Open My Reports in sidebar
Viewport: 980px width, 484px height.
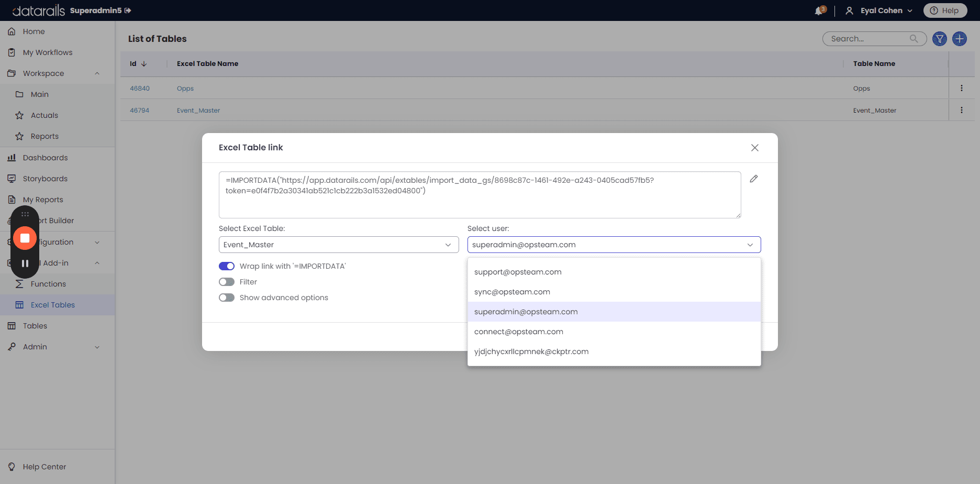pyautogui.click(x=57, y=200)
